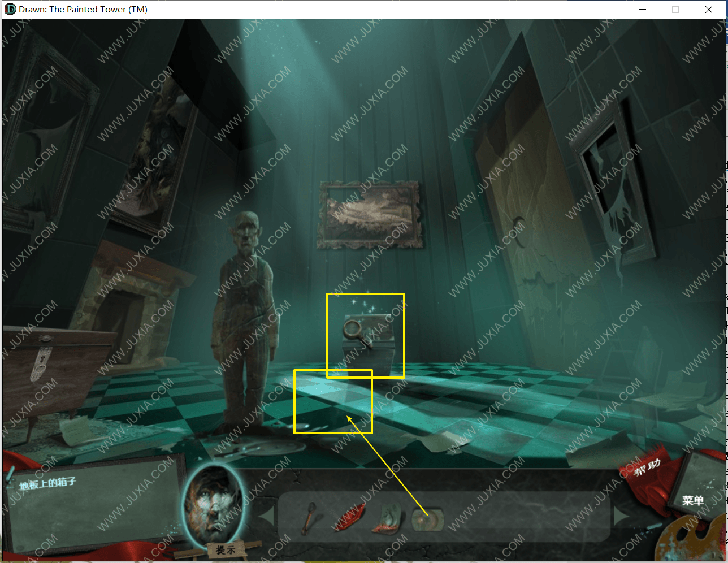
Task: Examine the landscape painting on the back wall
Action: coord(371,215)
